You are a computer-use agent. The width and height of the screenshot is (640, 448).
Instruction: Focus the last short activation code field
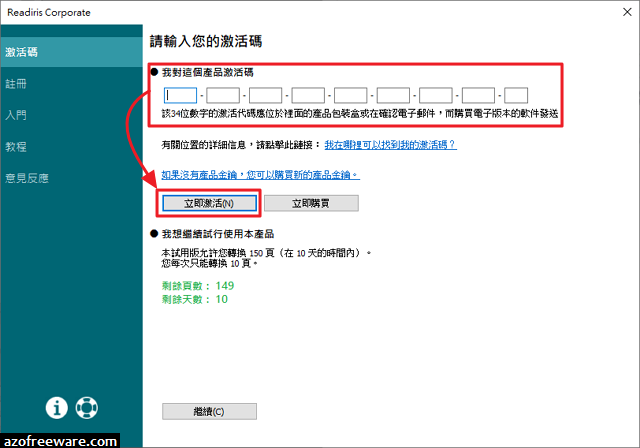click(x=516, y=95)
